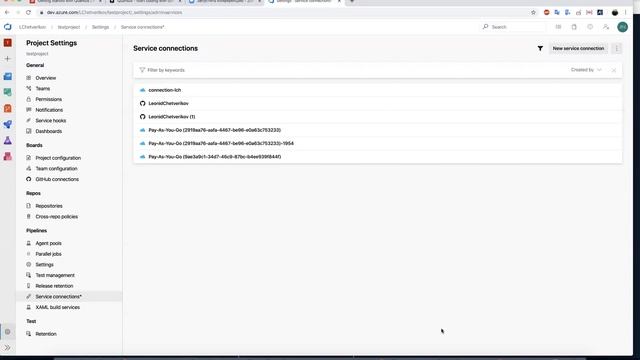Click GitHub icon of LeonidChetverikov (1)
Viewport: 640px width, 360px height.
tap(142, 117)
